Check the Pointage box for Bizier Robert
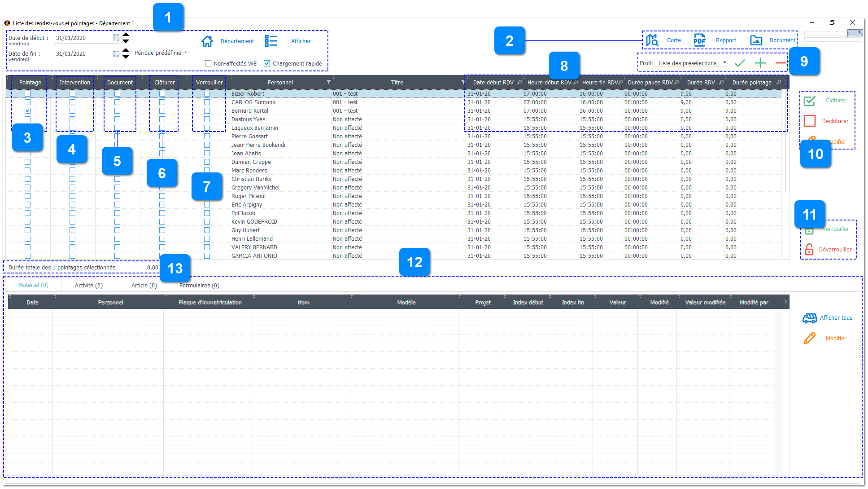Viewport: 868px width, 489px height. click(x=28, y=93)
